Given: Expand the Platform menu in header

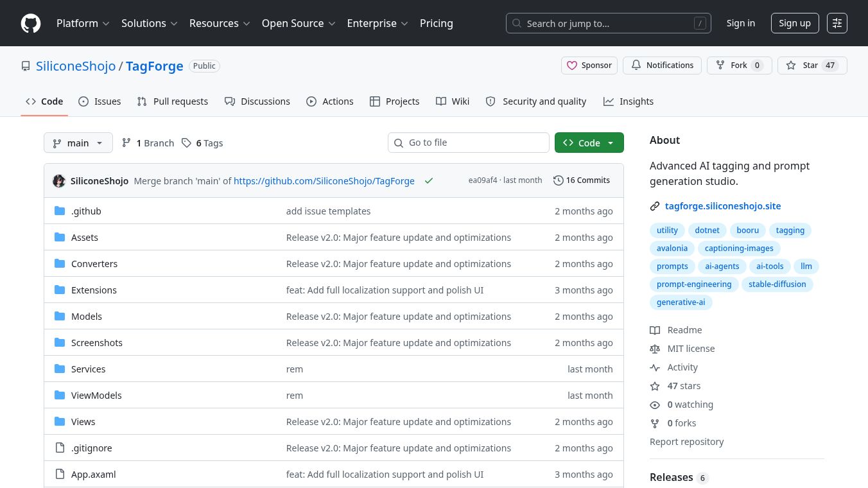Looking at the screenshot, I should click(x=83, y=23).
